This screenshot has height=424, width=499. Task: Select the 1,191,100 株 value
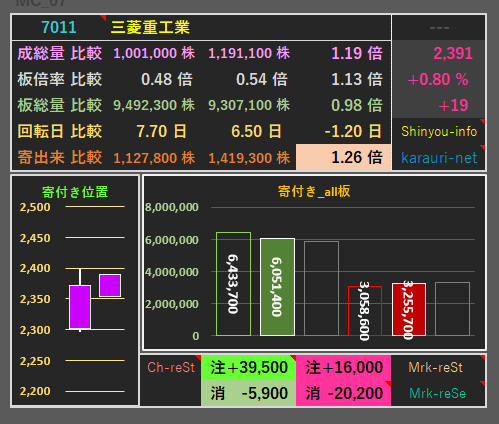coord(249,53)
